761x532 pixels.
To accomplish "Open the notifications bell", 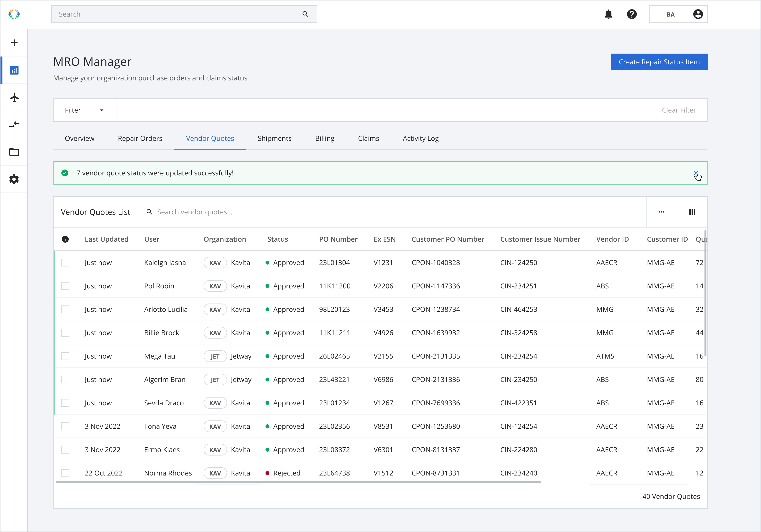I will point(608,14).
